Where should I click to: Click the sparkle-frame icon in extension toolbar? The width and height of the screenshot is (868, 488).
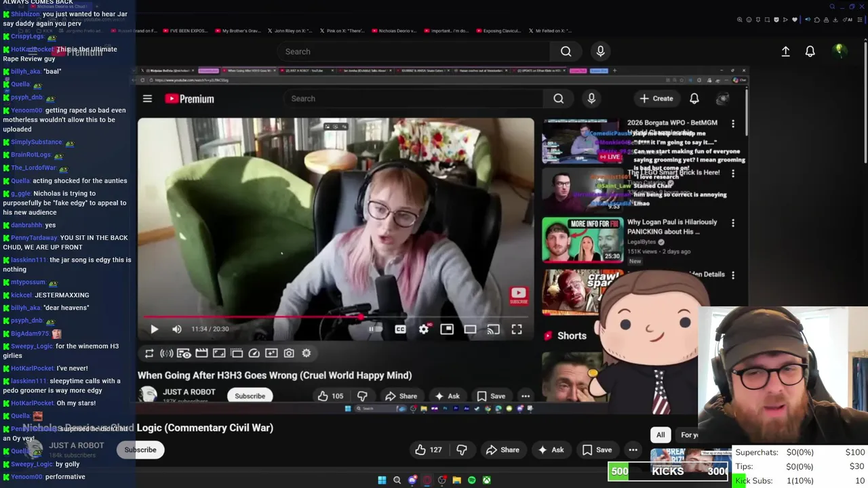pyautogui.click(x=271, y=353)
